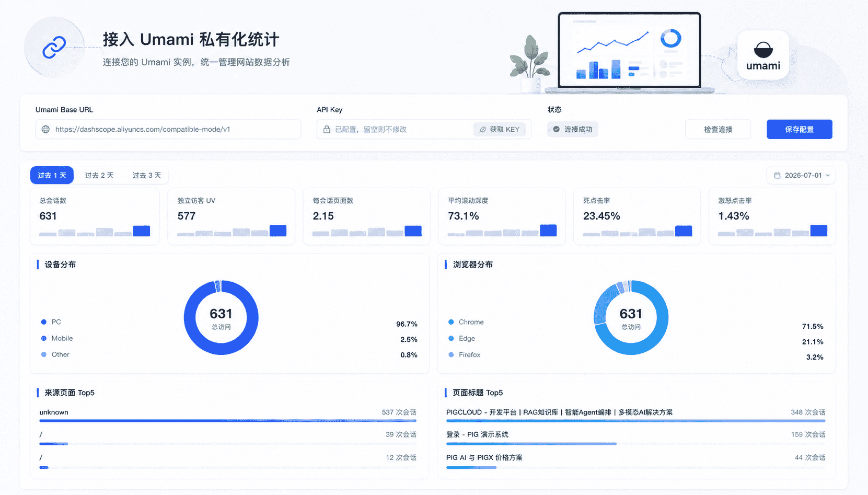Click the PIGCLOUD page title progress bar

pos(635,421)
